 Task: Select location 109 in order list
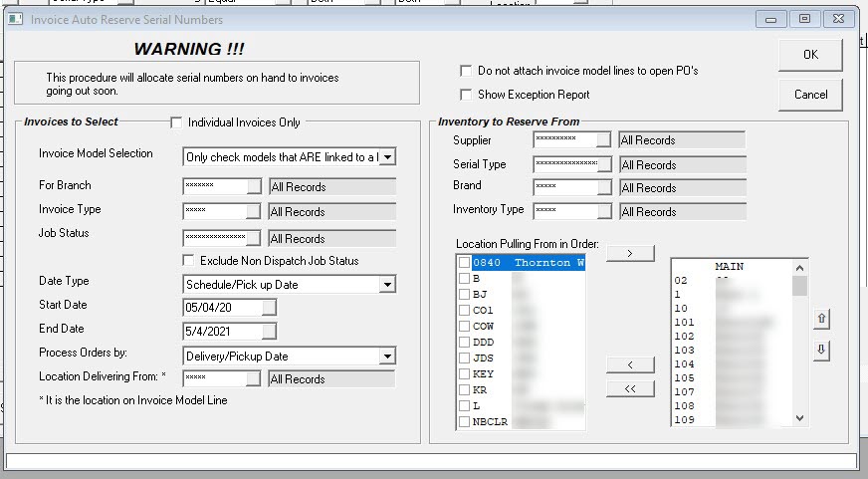pyautogui.click(x=732, y=420)
